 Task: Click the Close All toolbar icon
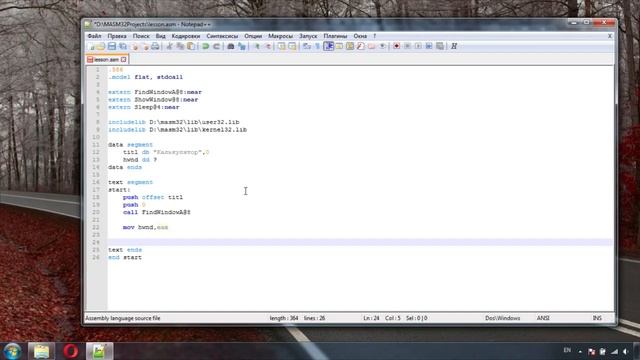tap(145, 47)
